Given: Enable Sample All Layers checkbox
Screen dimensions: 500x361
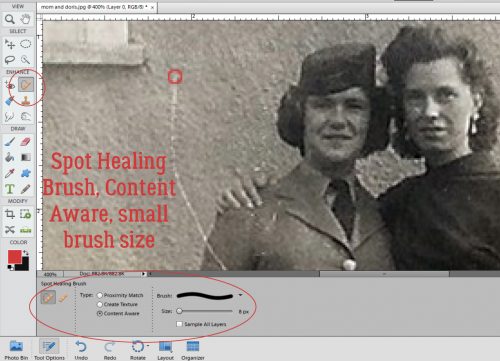Looking at the screenshot, I should pos(179,324).
